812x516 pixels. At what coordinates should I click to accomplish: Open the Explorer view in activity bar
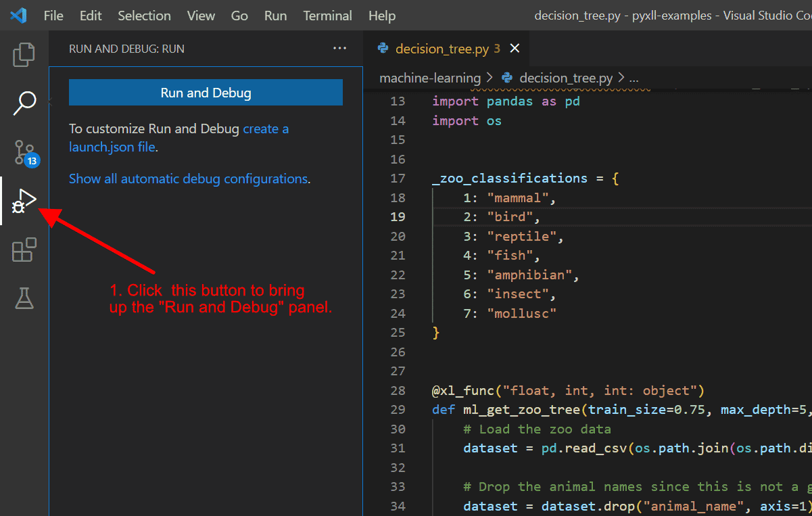pos(24,54)
